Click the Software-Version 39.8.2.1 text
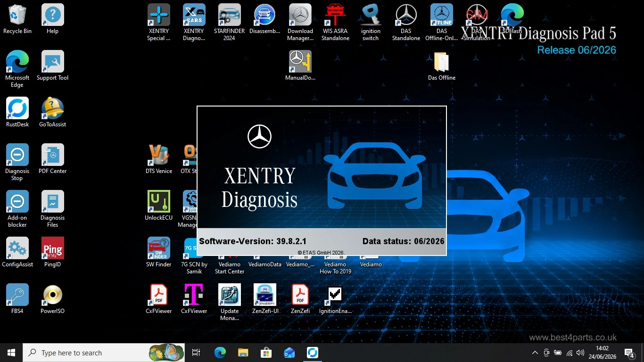The image size is (644, 362). 253,241
